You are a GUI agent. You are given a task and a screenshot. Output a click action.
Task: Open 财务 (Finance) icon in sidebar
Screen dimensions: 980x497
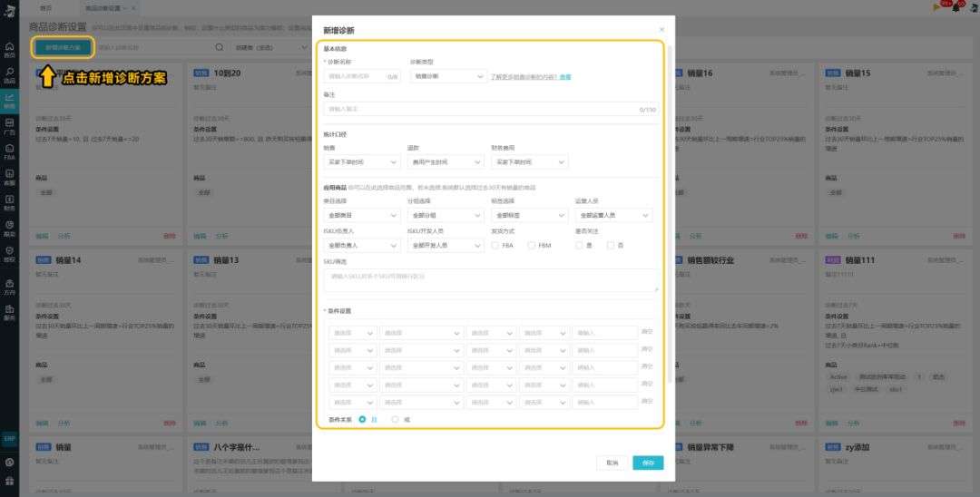pos(9,203)
